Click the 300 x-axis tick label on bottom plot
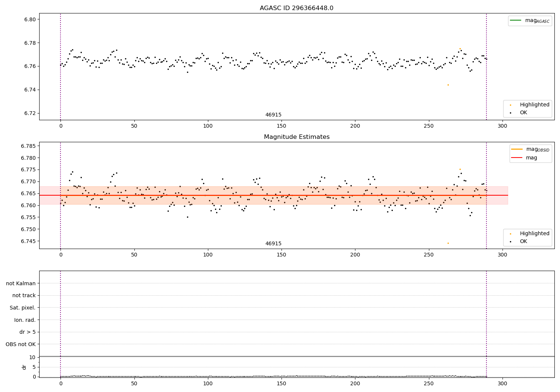560x392 pixels. (503, 383)
